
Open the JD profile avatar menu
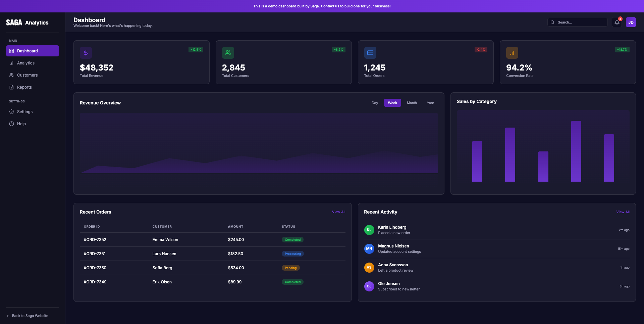click(631, 22)
